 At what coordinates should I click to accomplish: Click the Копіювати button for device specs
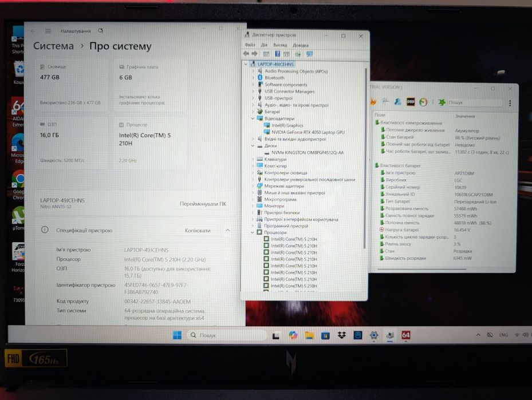(198, 231)
